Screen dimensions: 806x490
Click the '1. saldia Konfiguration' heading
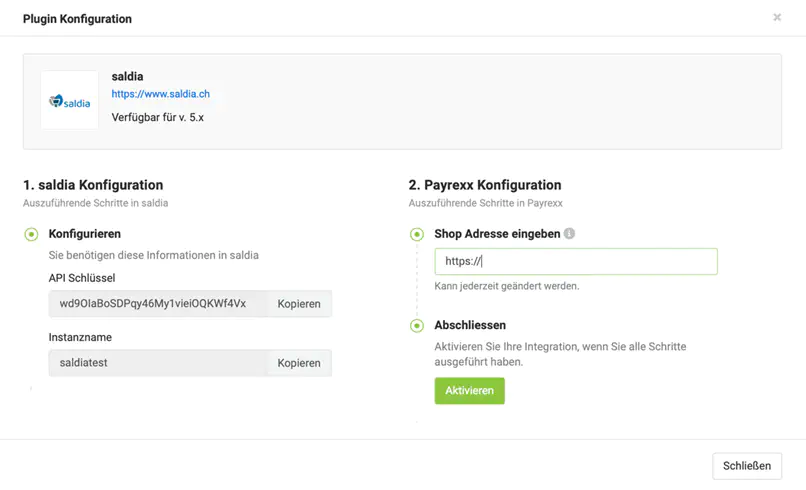93,185
